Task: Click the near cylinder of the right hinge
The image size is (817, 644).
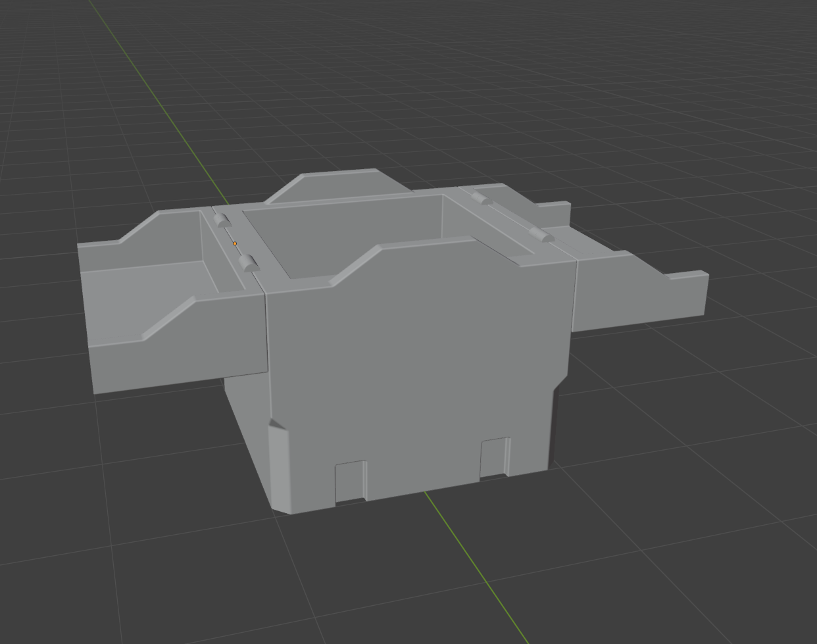Action: [543, 236]
